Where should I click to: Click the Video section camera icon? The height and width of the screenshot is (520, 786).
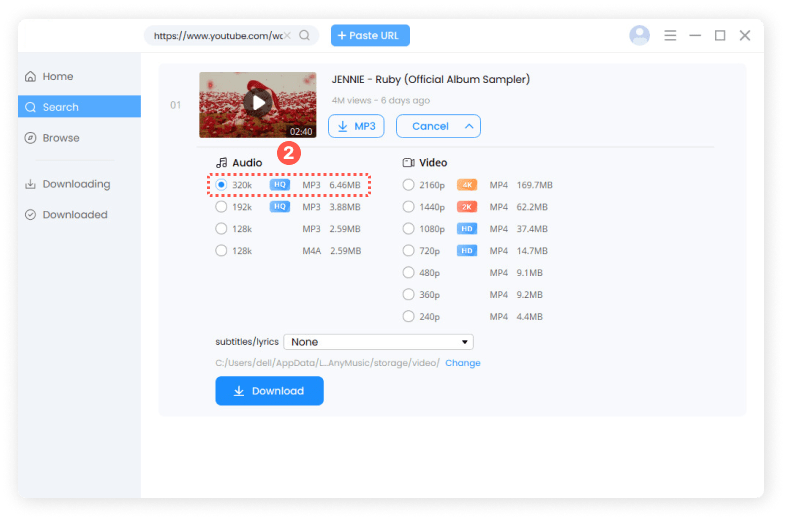click(409, 162)
